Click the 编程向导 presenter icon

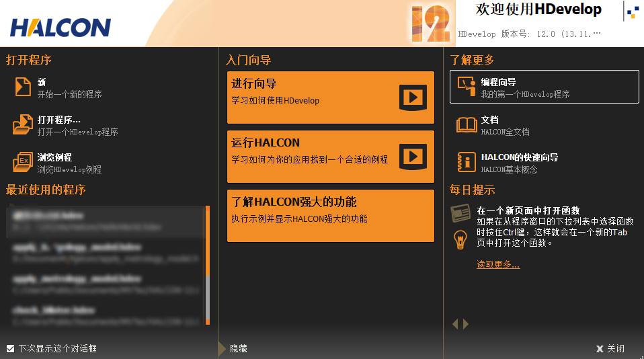pyautogui.click(x=467, y=87)
